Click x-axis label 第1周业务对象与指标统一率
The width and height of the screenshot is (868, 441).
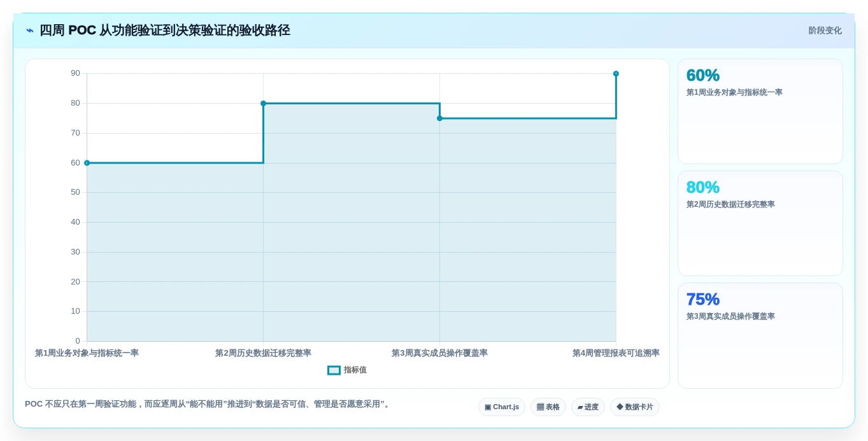87,353
